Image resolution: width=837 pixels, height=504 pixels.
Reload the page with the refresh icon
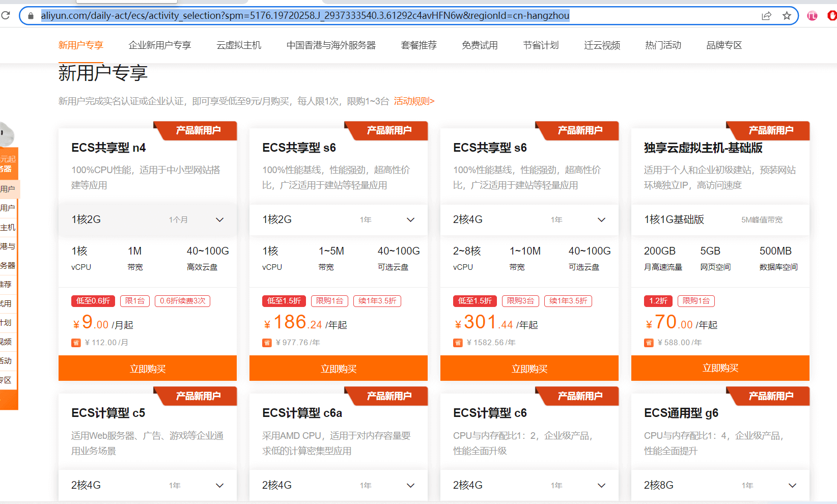coord(6,15)
